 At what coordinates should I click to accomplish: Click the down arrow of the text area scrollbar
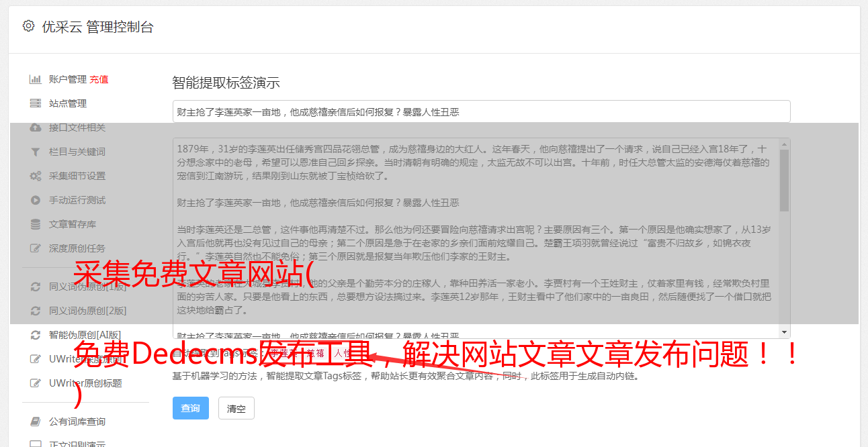click(x=784, y=332)
